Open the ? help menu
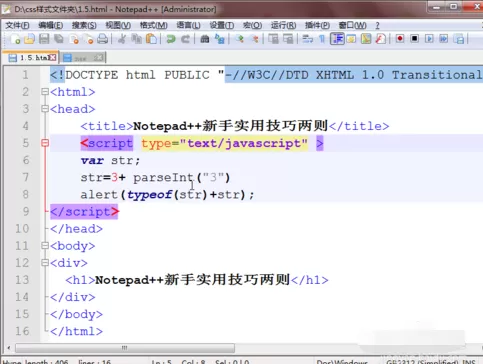This screenshot has height=364, width=483. click(x=377, y=25)
